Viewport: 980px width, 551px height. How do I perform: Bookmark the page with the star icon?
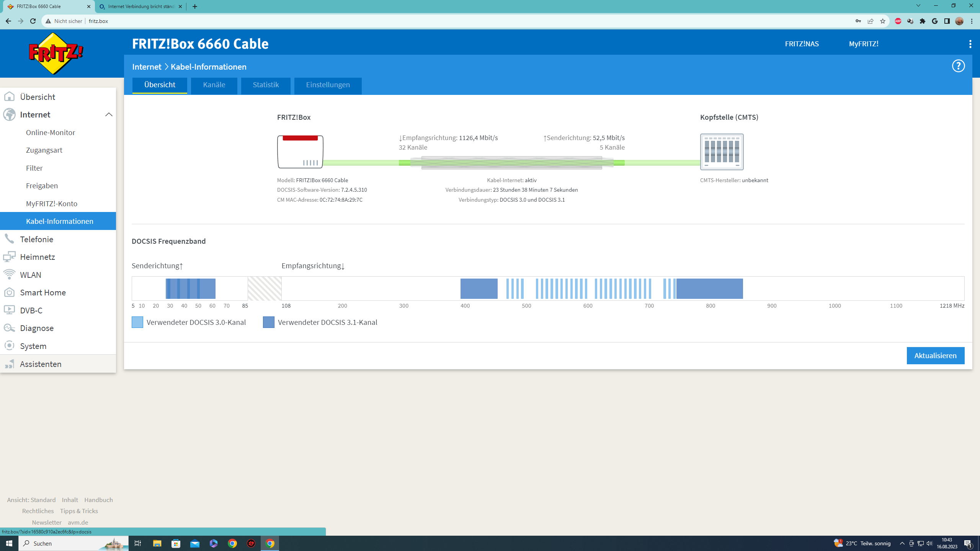pyautogui.click(x=883, y=21)
